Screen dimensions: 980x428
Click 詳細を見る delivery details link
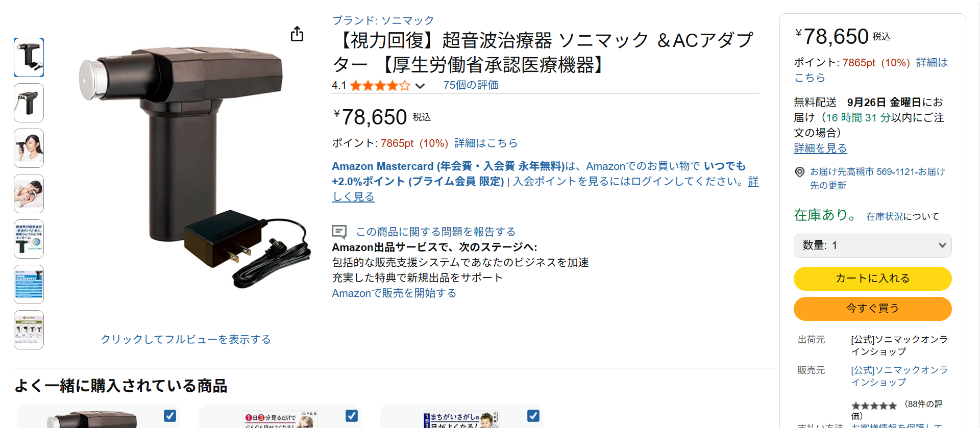820,148
